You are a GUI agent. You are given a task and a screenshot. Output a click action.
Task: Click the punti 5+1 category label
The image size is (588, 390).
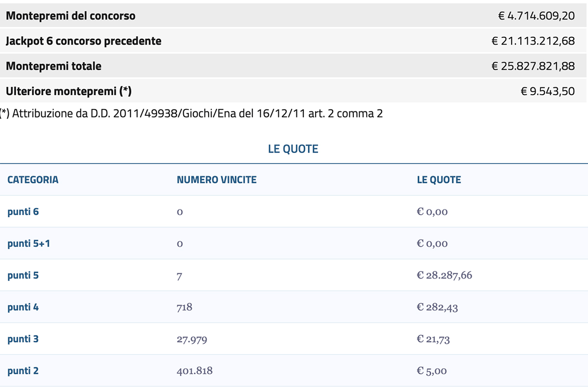tap(28, 243)
